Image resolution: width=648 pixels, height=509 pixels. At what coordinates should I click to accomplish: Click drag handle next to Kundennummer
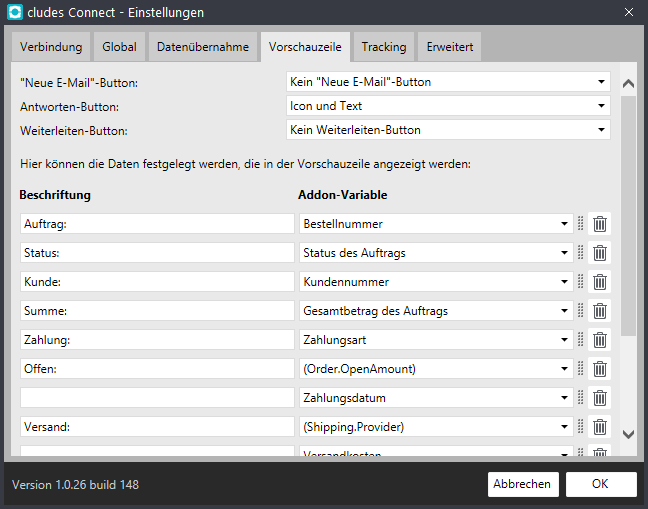point(581,281)
